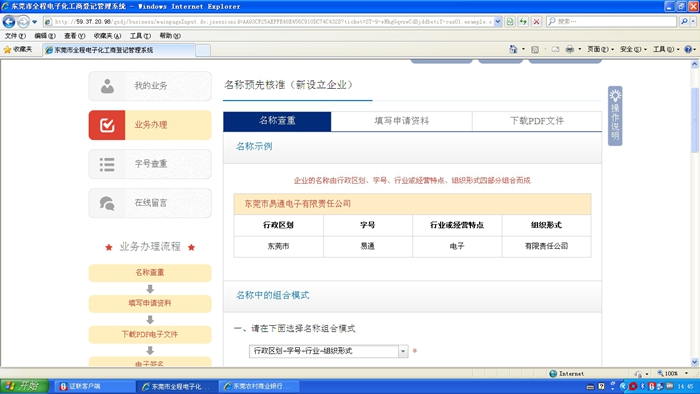Click the vertical scrollbar thumb
Screen dimensions: 700x394
[x=695, y=120]
